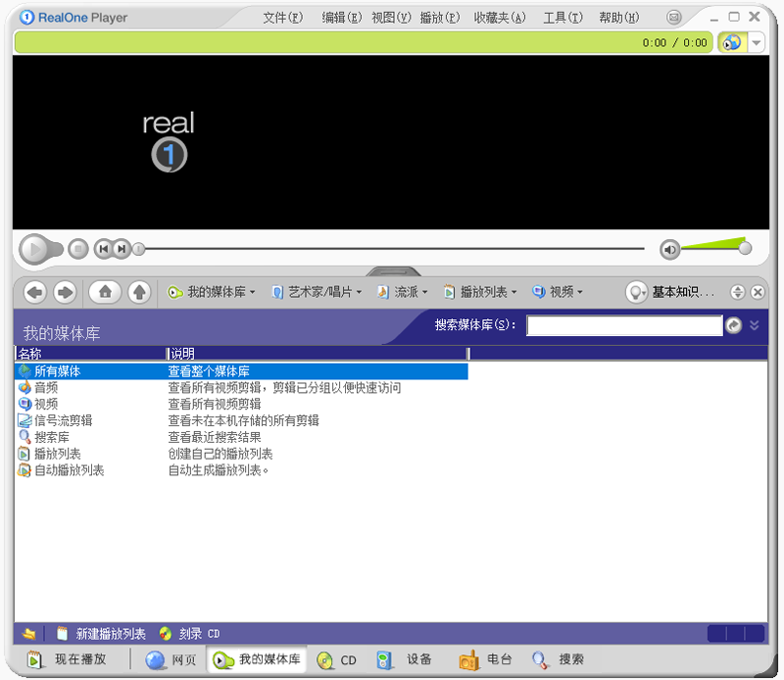Click the search go arrow button

[733, 325]
